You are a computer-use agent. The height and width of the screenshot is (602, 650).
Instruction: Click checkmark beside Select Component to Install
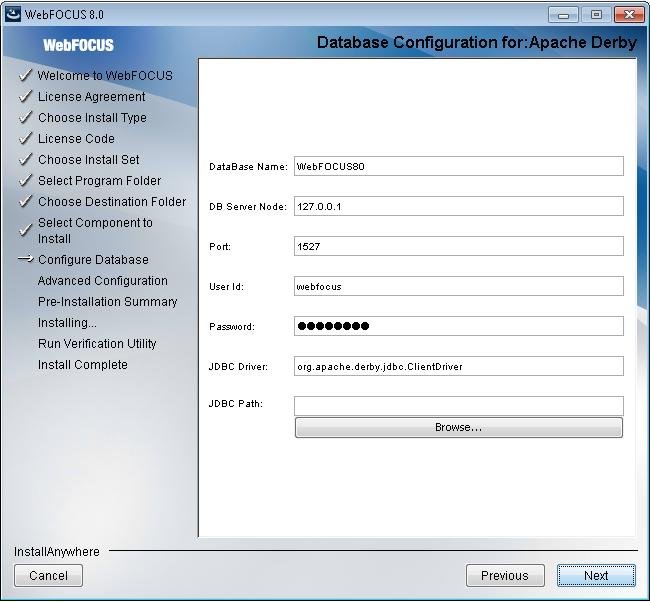pos(25,230)
